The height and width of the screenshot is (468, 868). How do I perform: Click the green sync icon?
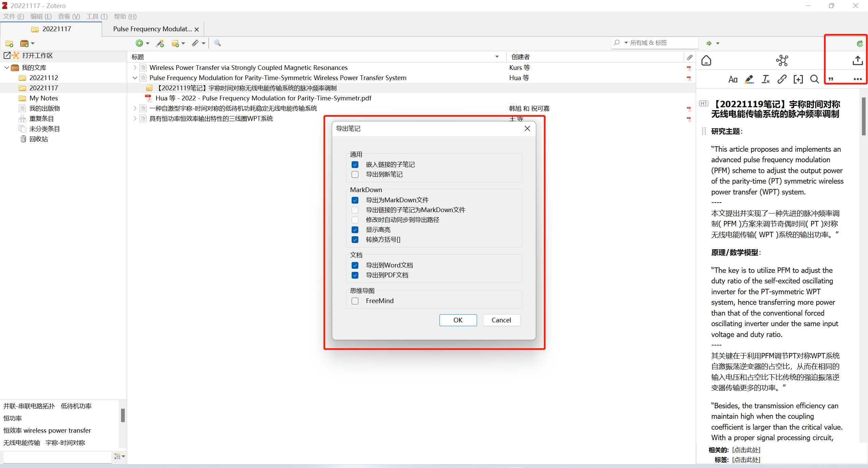pos(860,43)
